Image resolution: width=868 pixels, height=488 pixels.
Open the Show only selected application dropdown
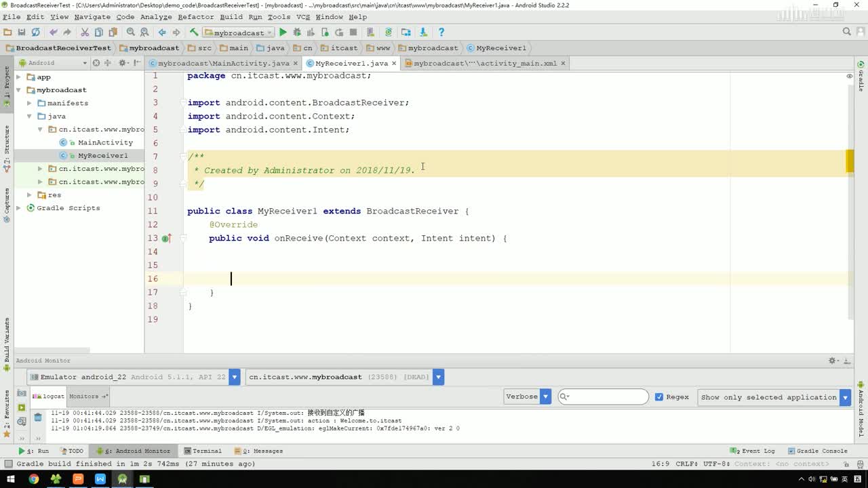tap(774, 397)
